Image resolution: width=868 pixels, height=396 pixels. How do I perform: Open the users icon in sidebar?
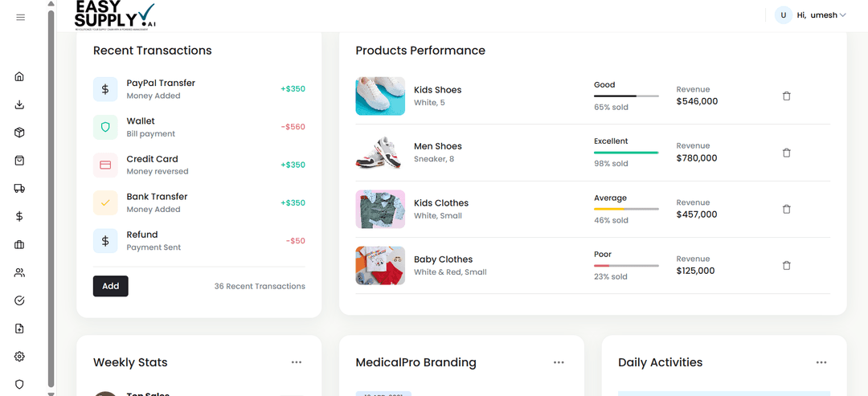tap(19, 273)
